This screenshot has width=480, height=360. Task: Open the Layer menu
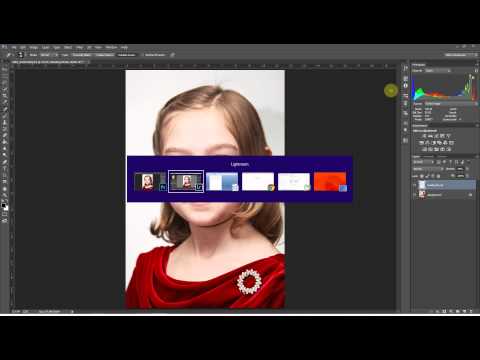tap(45, 47)
